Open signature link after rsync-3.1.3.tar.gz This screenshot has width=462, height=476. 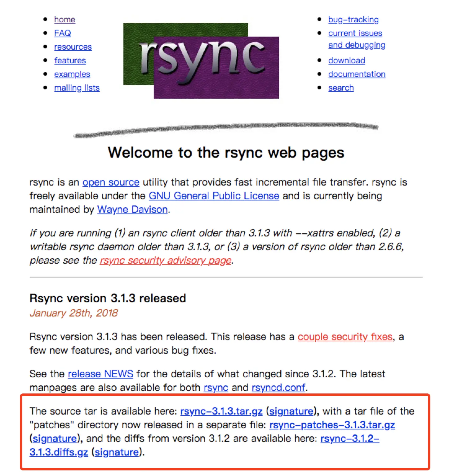click(x=291, y=411)
